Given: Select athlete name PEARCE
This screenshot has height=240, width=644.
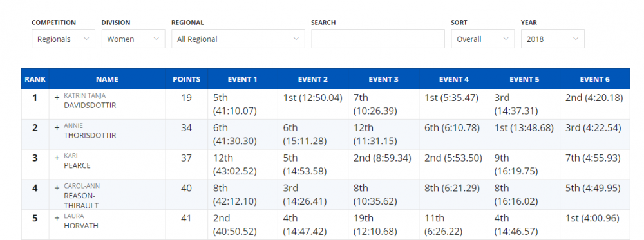Looking at the screenshot, I should 77,166.
